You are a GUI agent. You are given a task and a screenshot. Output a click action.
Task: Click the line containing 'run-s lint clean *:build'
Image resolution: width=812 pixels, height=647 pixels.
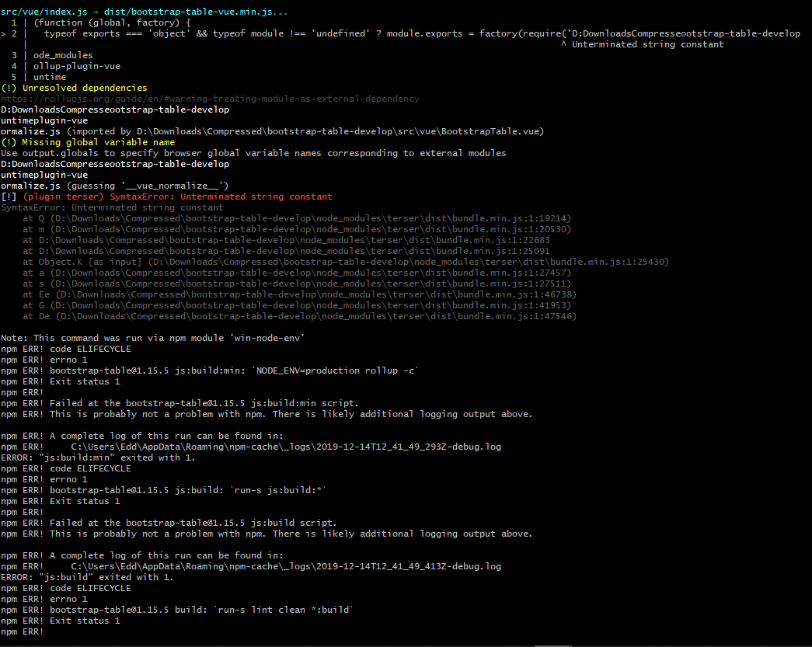[177, 610]
